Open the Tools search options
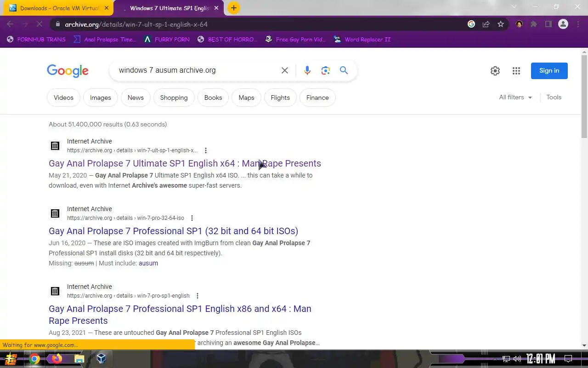 tap(554, 97)
